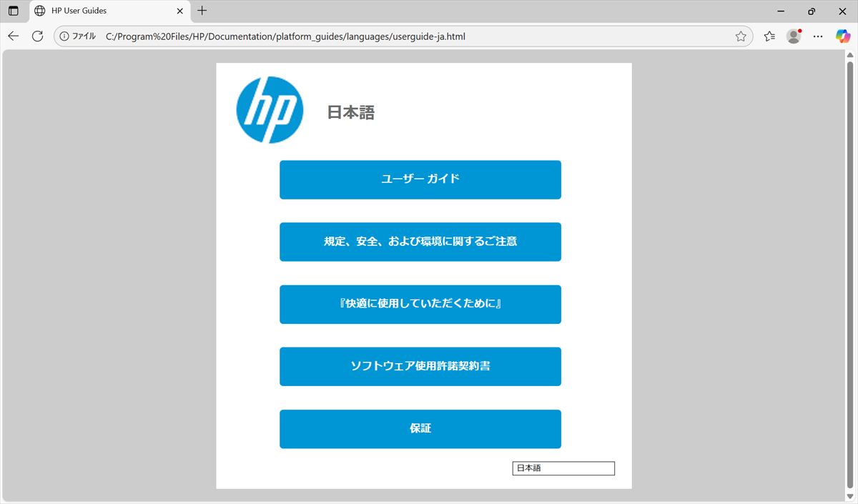Refresh the current page

coord(37,36)
